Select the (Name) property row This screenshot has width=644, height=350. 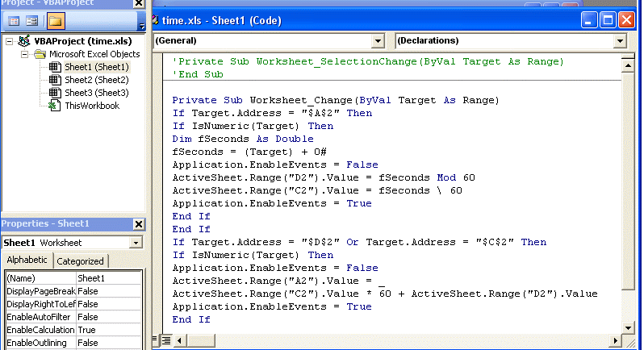73,278
